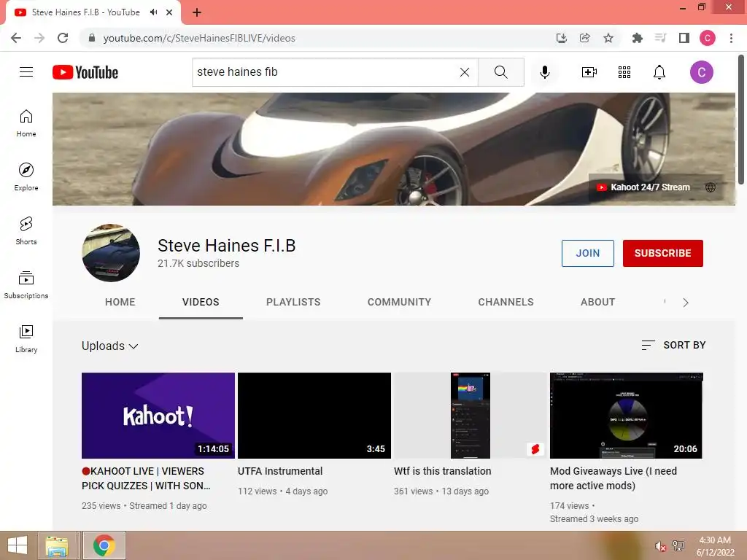This screenshot has height=560, width=747.
Task: Show more channel tabs with the chevron
Action: [685, 303]
